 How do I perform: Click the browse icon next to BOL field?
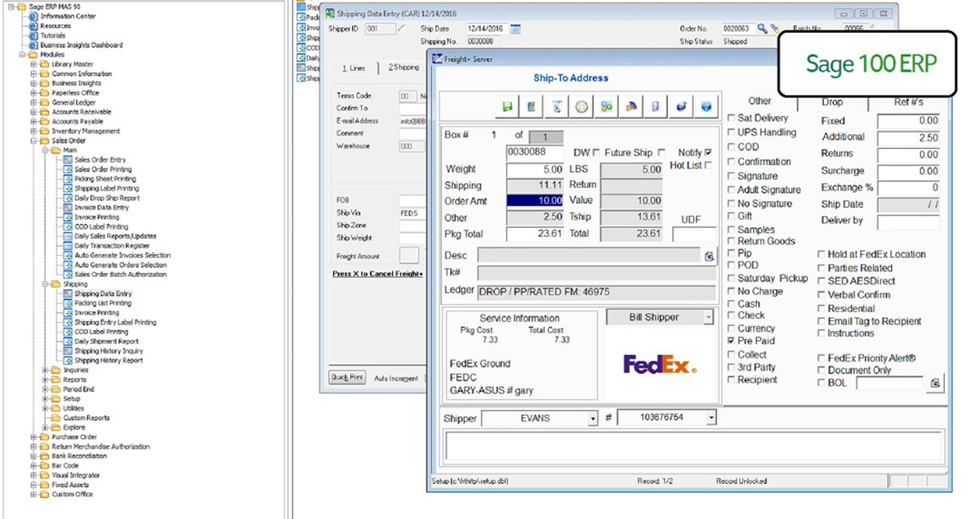coord(935,383)
